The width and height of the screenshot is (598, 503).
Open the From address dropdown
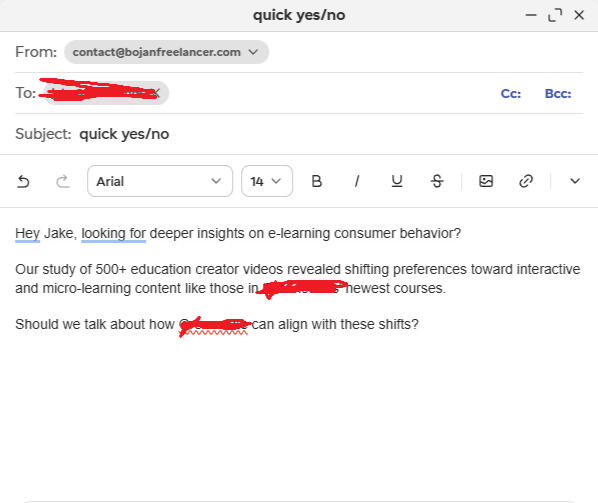166,52
